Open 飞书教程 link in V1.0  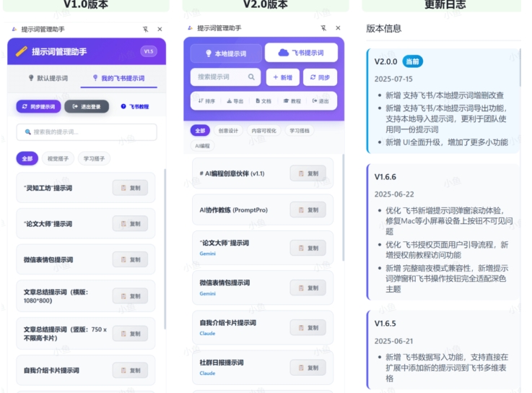(135, 106)
